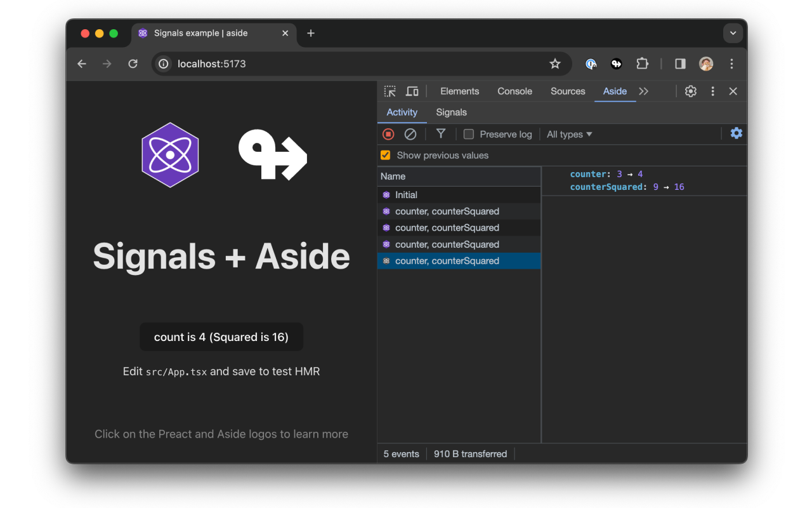Open the tab search dropdown arrow
The width and height of the screenshot is (812, 508).
(x=733, y=33)
